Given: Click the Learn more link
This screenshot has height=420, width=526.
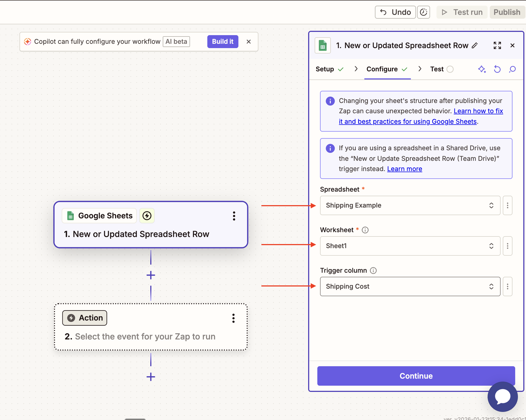Looking at the screenshot, I should tap(404, 169).
